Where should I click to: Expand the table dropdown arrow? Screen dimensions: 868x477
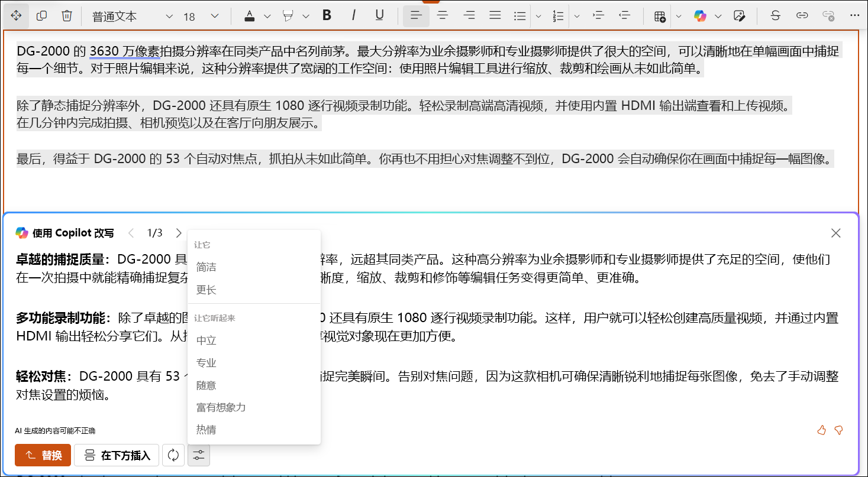click(x=678, y=16)
